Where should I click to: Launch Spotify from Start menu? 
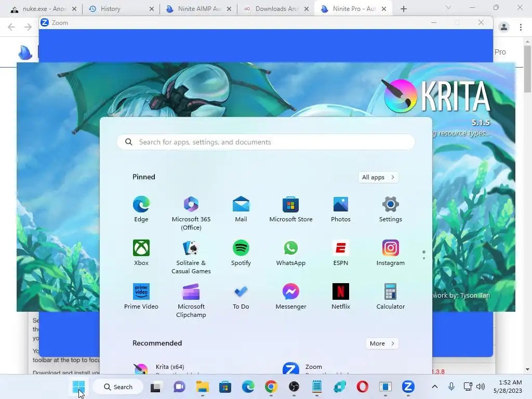point(241,253)
